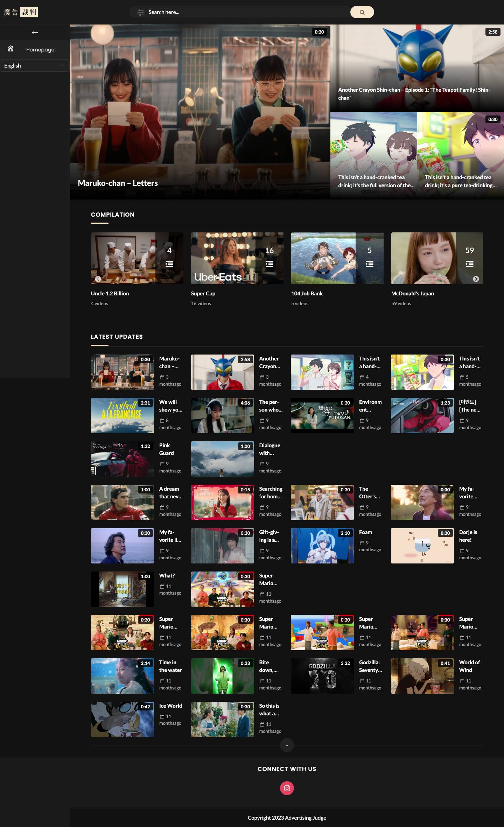Click the LATEST UPDATES section heading
The height and width of the screenshot is (827, 504).
117,337
